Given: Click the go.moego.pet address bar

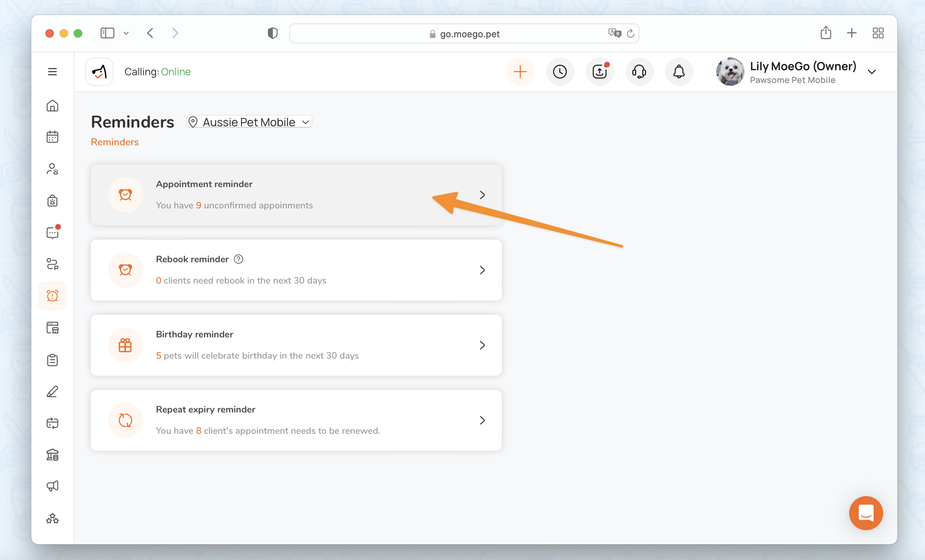Looking at the screenshot, I should click(464, 34).
